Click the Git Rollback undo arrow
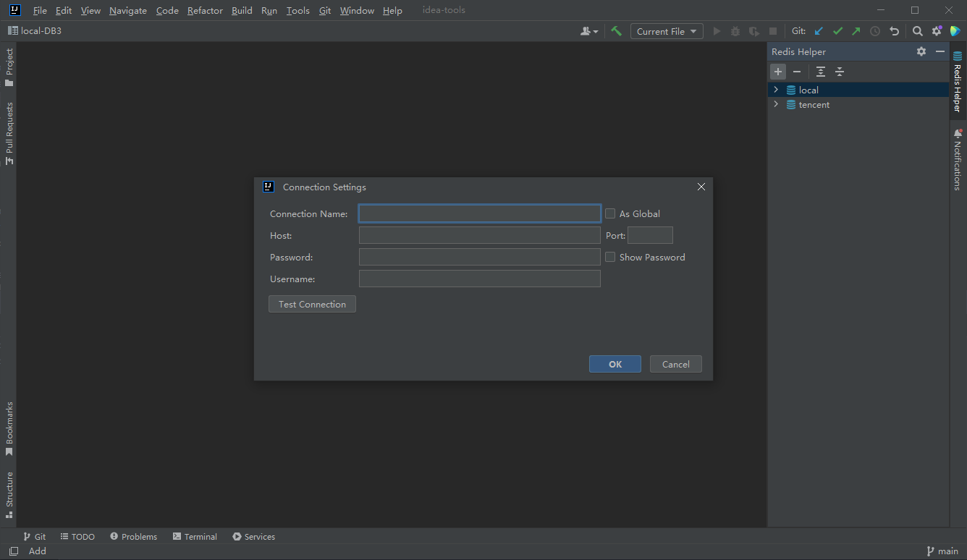 894,31
